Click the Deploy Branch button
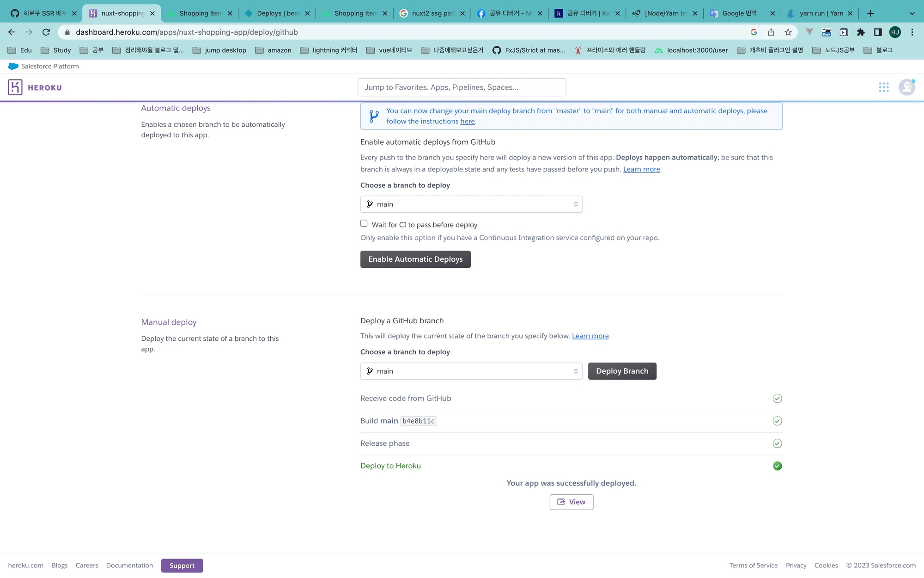 pos(622,371)
